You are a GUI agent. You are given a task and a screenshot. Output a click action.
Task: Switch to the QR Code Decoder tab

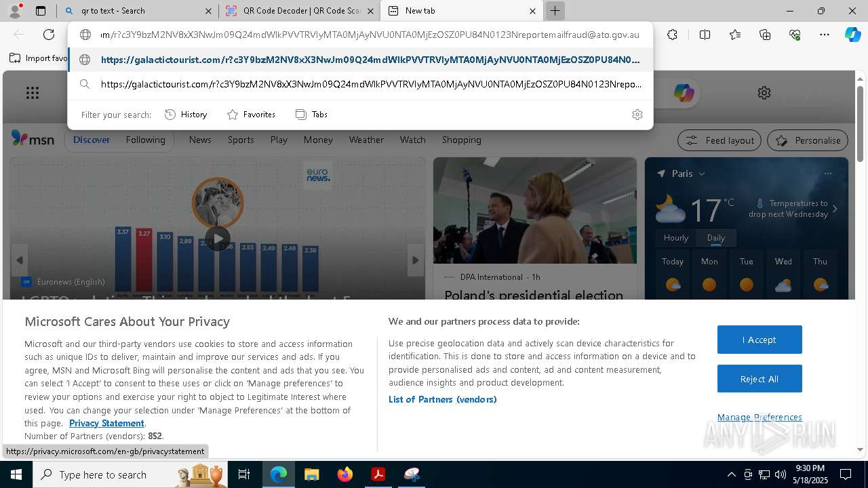coord(299,11)
